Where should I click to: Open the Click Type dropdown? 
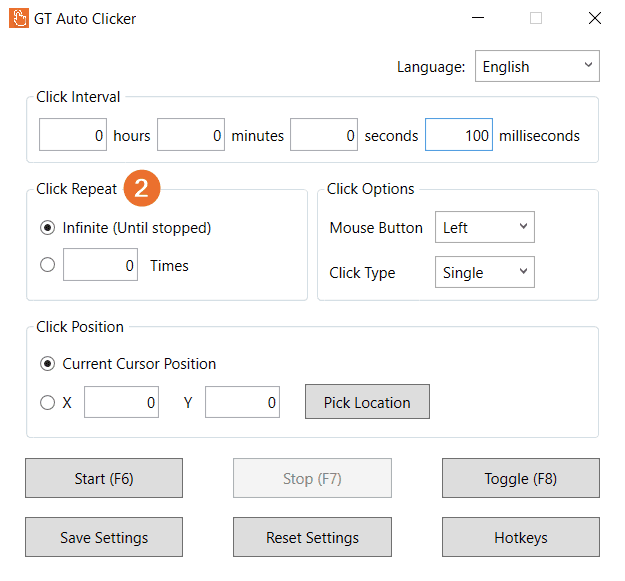click(485, 272)
